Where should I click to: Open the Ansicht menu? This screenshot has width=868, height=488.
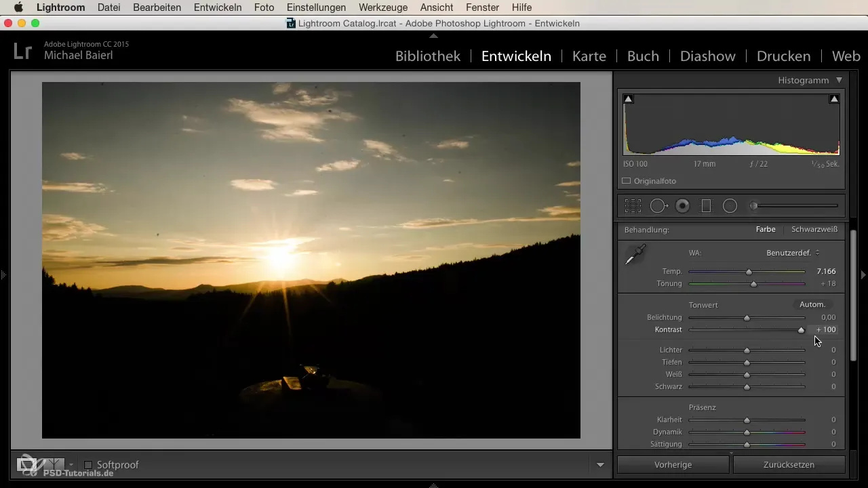[x=437, y=7]
